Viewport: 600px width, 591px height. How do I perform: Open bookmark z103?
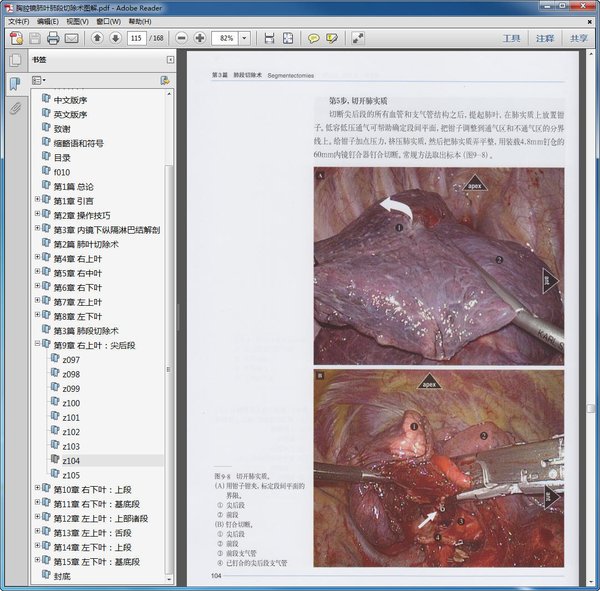71,446
